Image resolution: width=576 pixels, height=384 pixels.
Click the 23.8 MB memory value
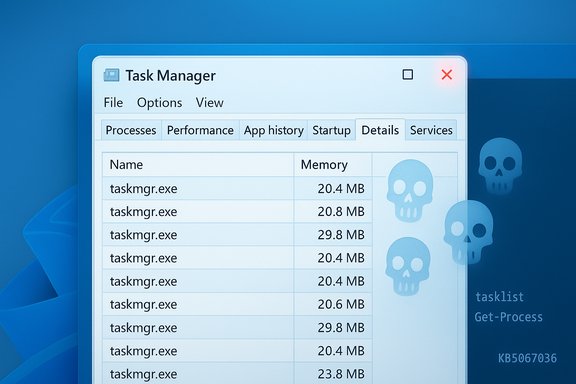(341, 374)
